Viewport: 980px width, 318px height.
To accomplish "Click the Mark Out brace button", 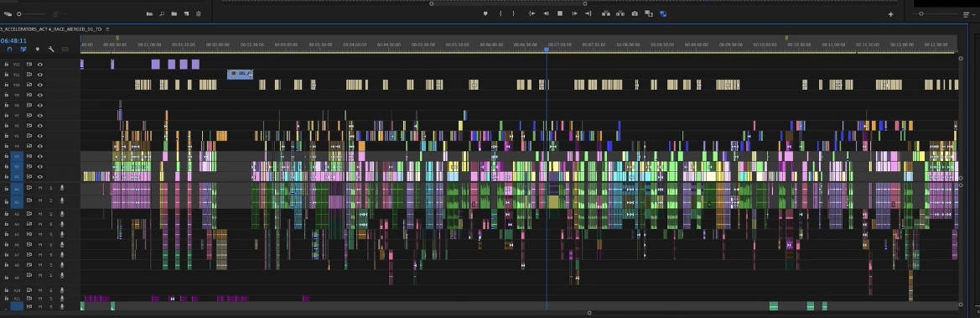I will coord(514,13).
